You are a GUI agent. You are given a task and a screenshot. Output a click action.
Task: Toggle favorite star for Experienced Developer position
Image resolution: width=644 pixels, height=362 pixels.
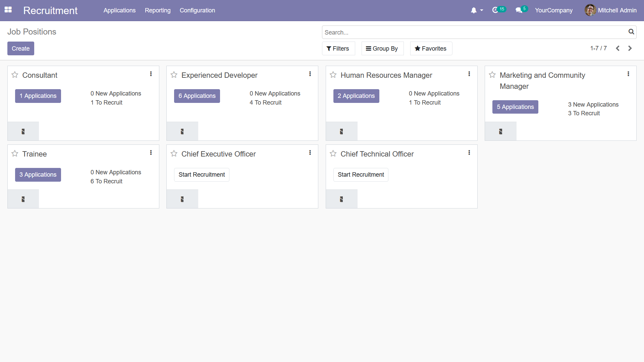174,75
